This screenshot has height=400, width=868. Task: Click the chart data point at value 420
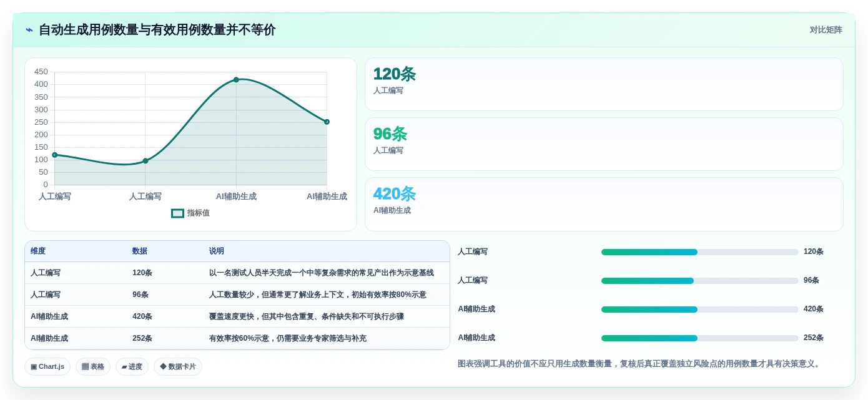236,80
